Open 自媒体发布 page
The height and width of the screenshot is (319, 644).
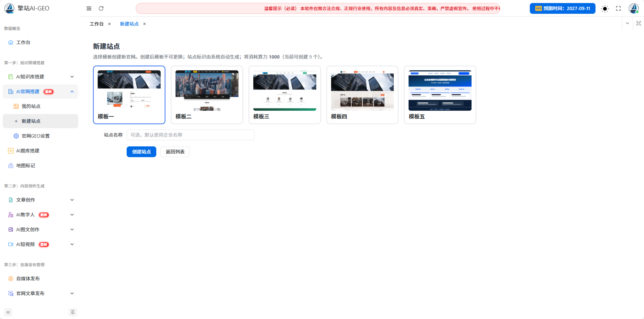coord(40,278)
